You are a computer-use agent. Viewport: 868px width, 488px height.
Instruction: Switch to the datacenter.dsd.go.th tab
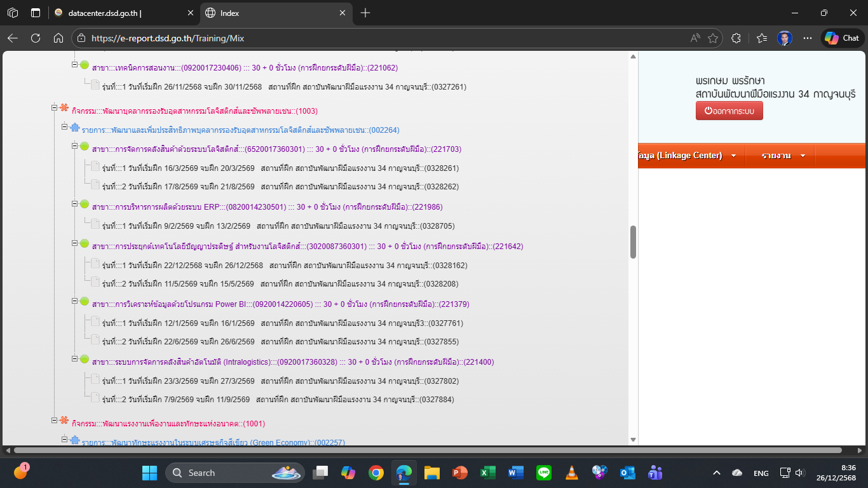pyautogui.click(x=121, y=13)
